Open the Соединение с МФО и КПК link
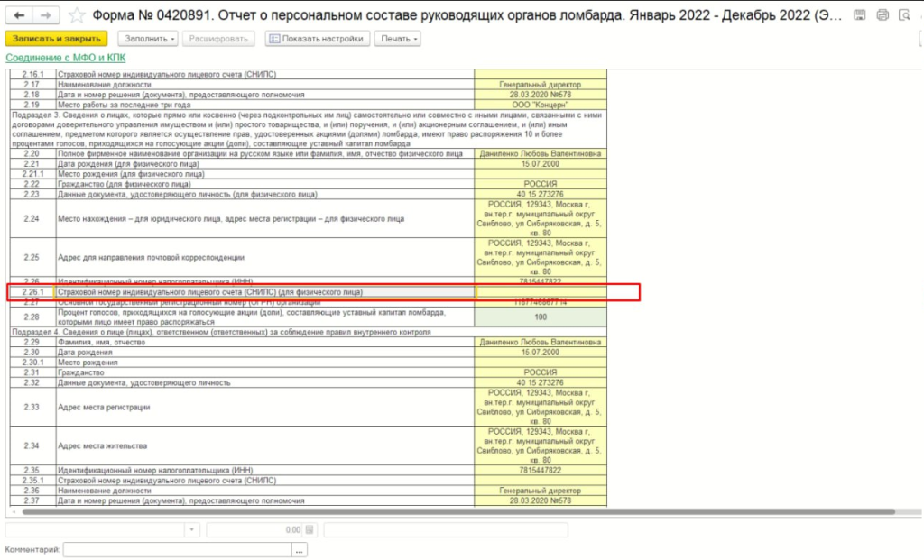This screenshot has height=560, width=924. 66,58
